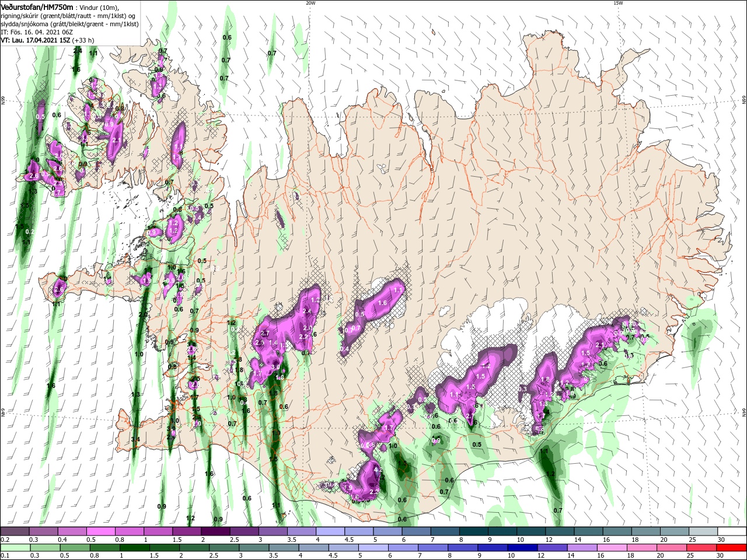
Task: Click the 'rigning/skúrir' caption text
Action: (x=19, y=16)
